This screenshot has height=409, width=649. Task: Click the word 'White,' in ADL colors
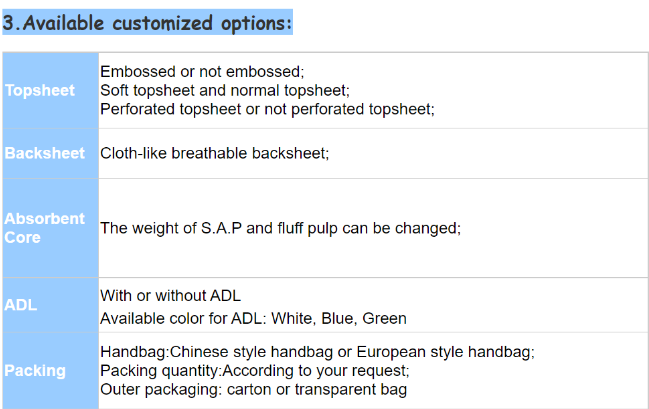(293, 319)
